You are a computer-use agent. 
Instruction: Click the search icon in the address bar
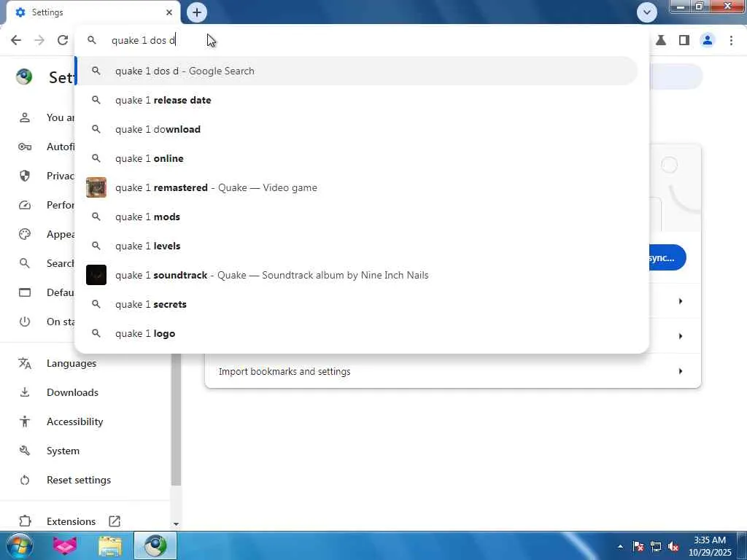(92, 40)
